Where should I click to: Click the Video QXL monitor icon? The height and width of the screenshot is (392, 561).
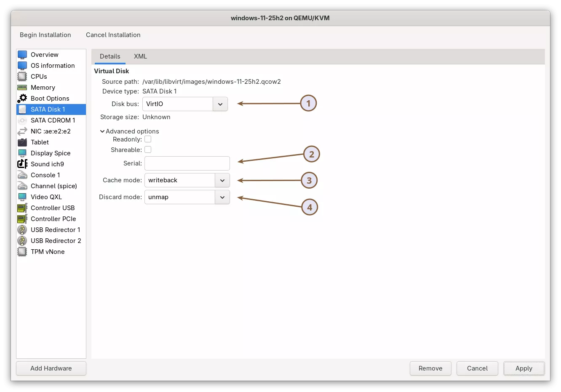point(22,197)
